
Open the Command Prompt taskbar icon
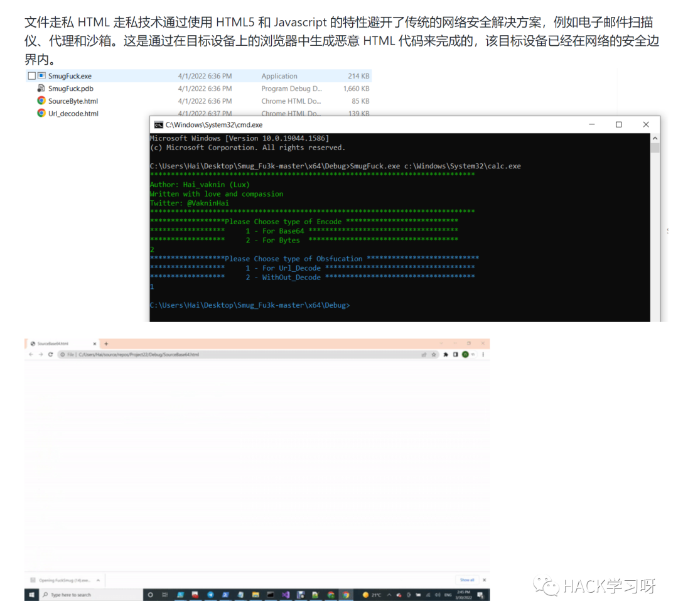(271, 595)
